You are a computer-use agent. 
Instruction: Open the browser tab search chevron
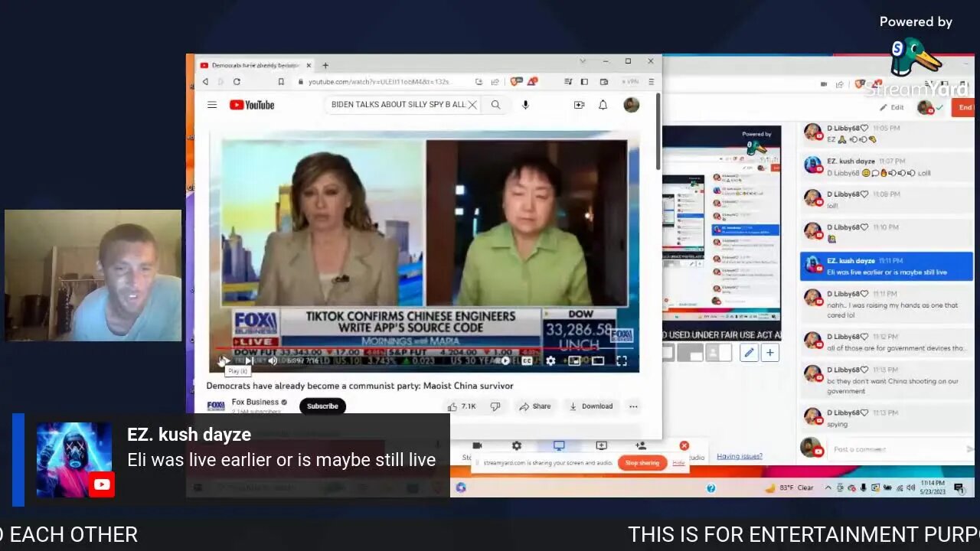tap(583, 61)
